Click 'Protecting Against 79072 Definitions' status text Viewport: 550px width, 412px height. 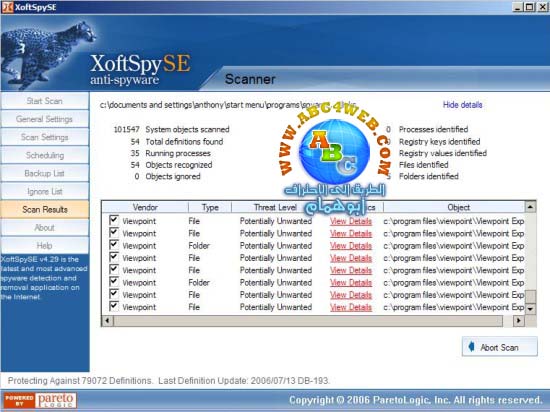(80, 381)
